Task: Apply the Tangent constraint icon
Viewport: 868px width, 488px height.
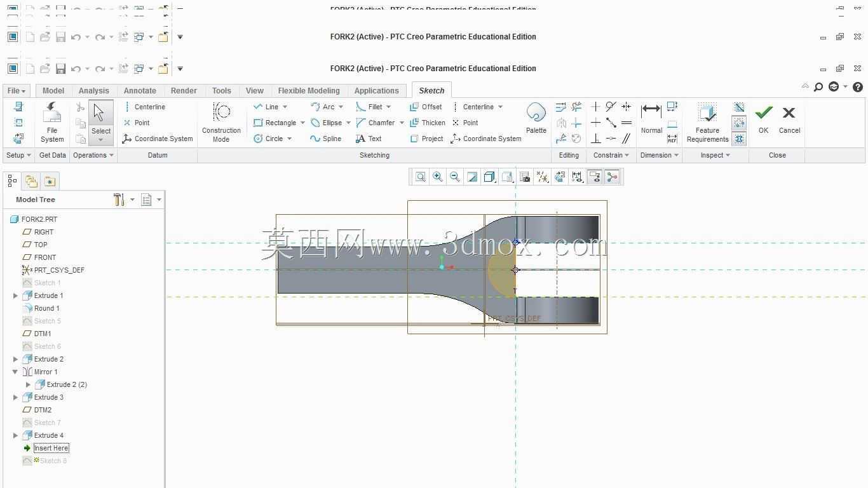Action: click(x=611, y=107)
